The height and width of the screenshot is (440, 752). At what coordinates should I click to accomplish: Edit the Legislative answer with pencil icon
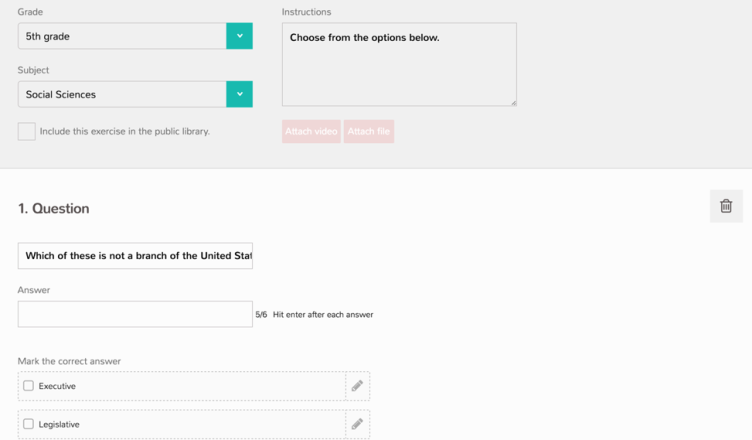coord(357,424)
